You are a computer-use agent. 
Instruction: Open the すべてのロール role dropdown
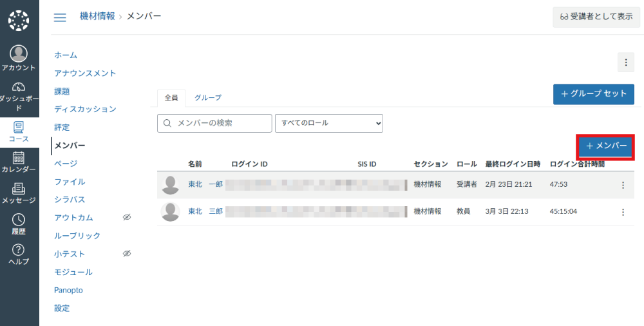329,123
